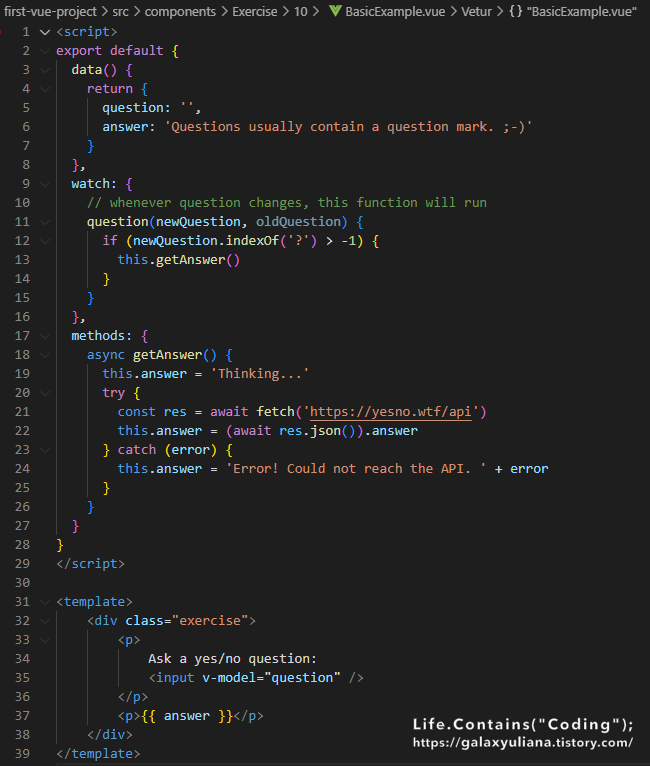Open the components breadcrumb segment
650x766 pixels.
tap(180, 11)
